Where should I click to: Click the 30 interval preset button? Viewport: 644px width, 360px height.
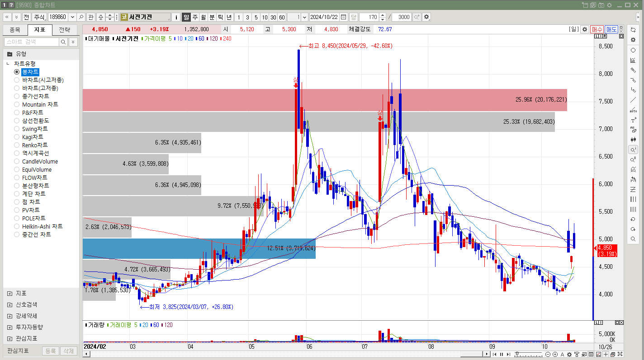click(x=273, y=17)
